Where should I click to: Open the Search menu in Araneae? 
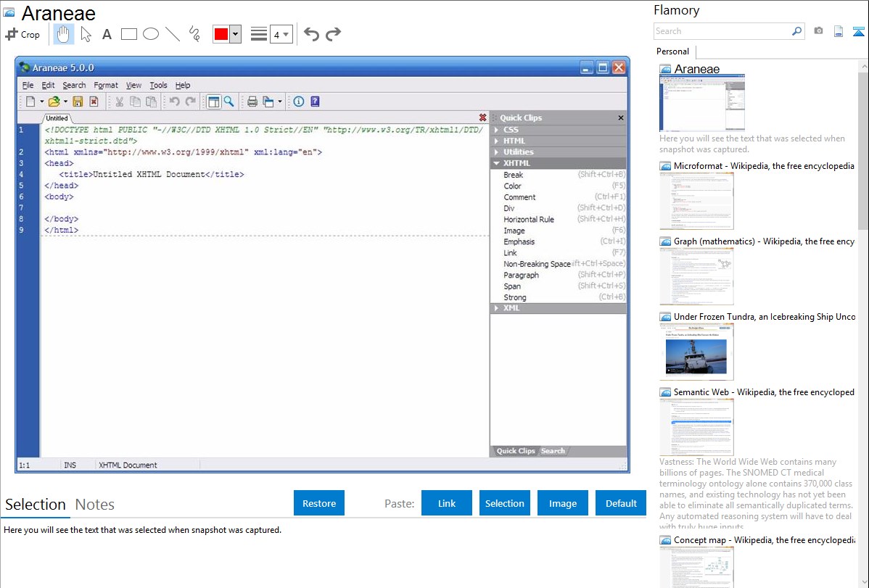(74, 86)
